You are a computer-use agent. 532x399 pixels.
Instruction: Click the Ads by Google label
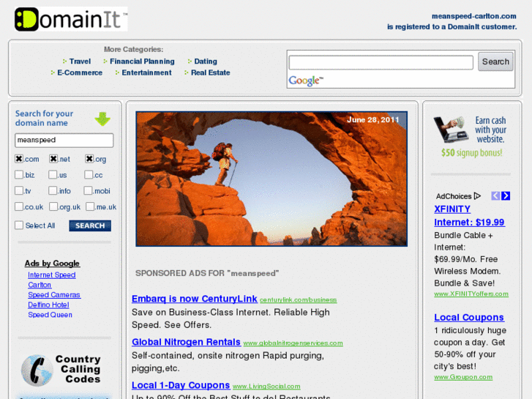point(52,263)
